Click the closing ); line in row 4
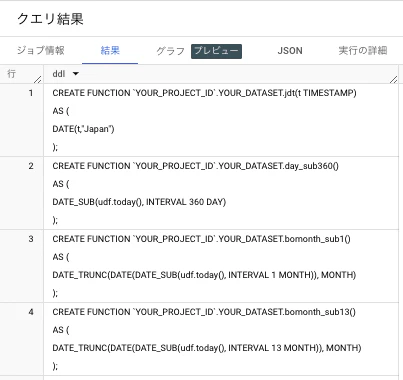 55,366
